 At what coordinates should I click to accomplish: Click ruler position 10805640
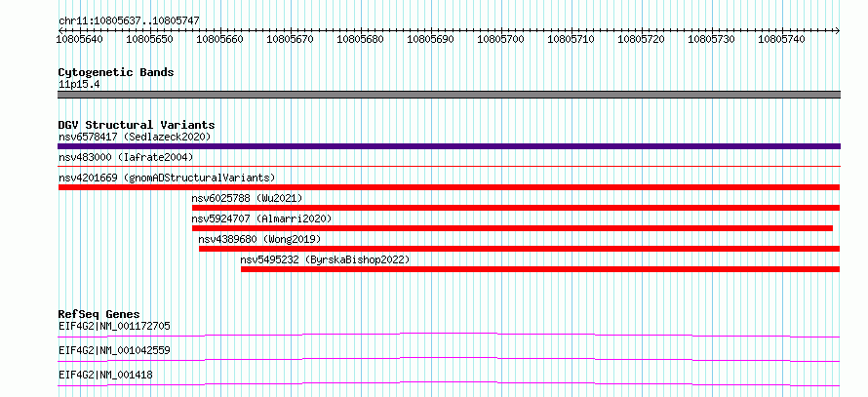(x=80, y=39)
